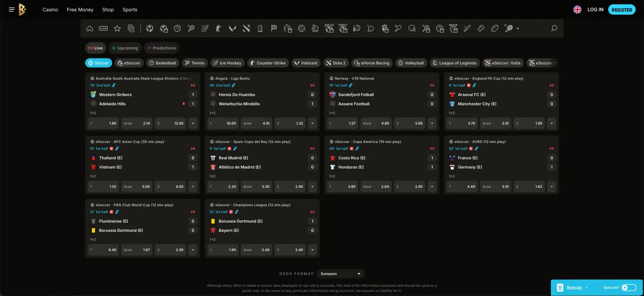Select the rugby ball icon
Screen dimensions: 644x296
(495, 29)
